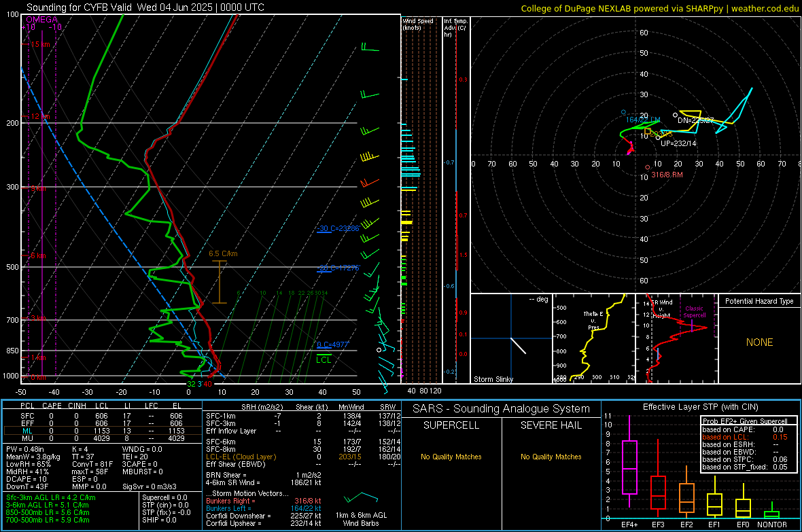The width and height of the screenshot is (802, 532).
Task: Select the NONE hazard type text
Action: (x=760, y=342)
